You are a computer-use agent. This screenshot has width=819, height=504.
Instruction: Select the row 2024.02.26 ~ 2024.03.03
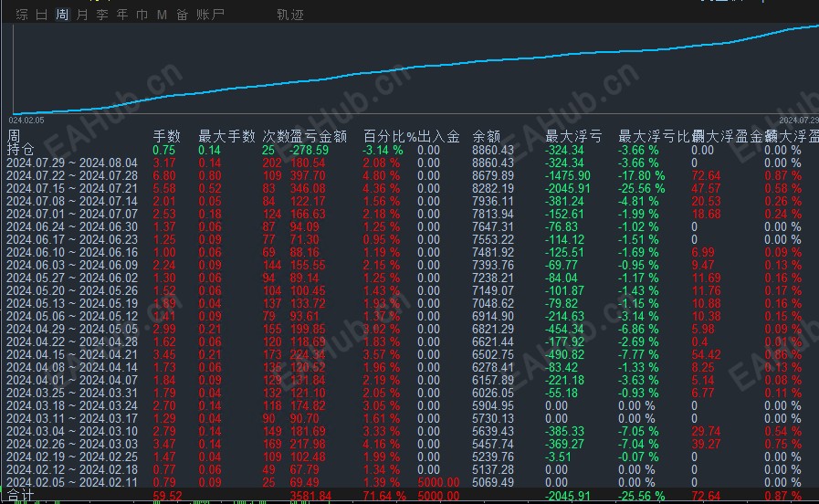(x=409, y=445)
